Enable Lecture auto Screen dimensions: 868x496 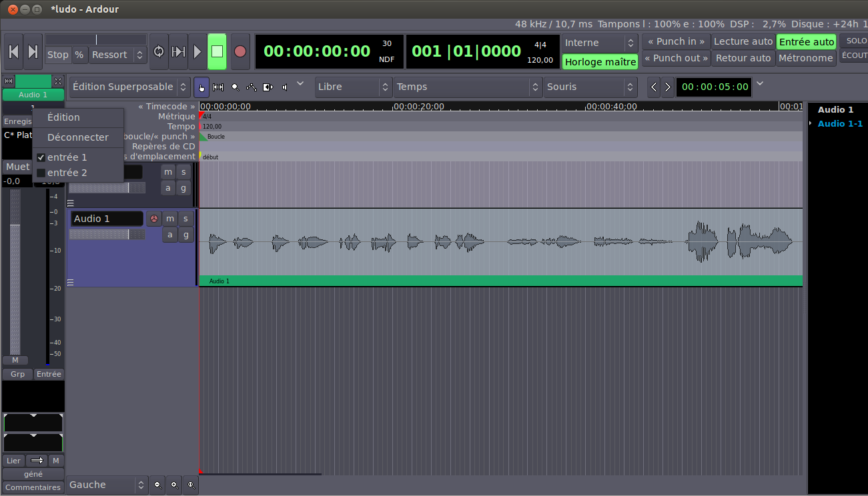pyautogui.click(x=743, y=41)
